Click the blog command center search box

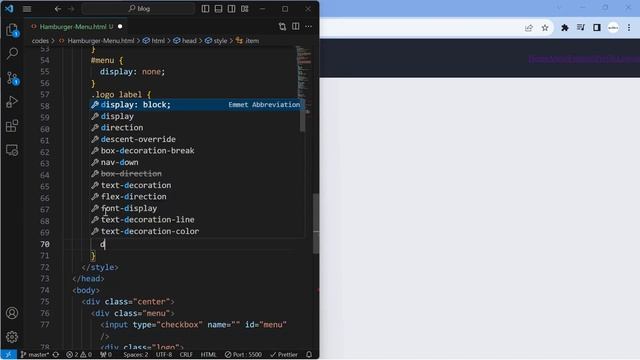(x=138, y=9)
